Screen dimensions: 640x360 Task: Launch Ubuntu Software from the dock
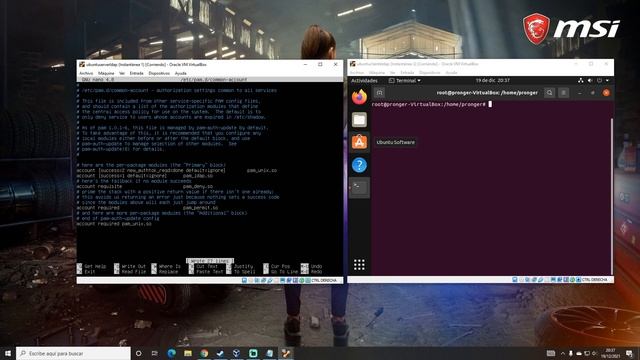click(359, 142)
